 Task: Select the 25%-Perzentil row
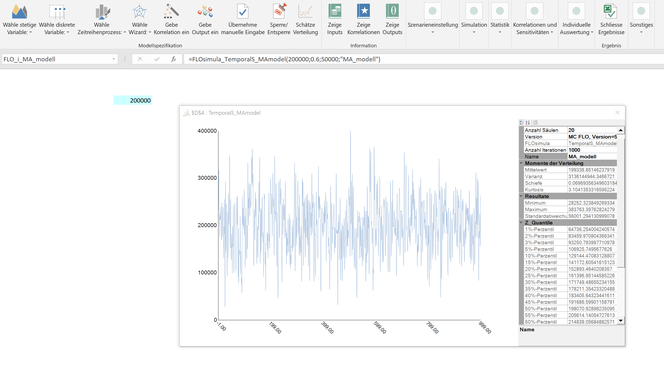click(570, 276)
